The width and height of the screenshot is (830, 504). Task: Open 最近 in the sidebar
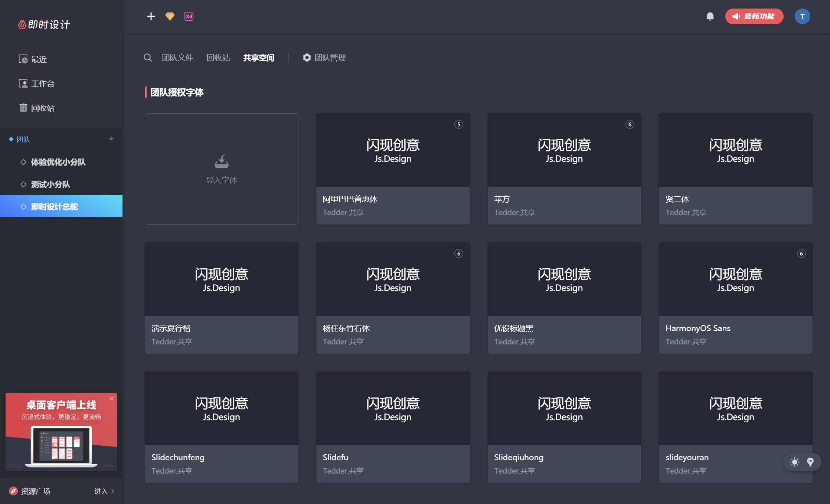pyautogui.click(x=39, y=59)
